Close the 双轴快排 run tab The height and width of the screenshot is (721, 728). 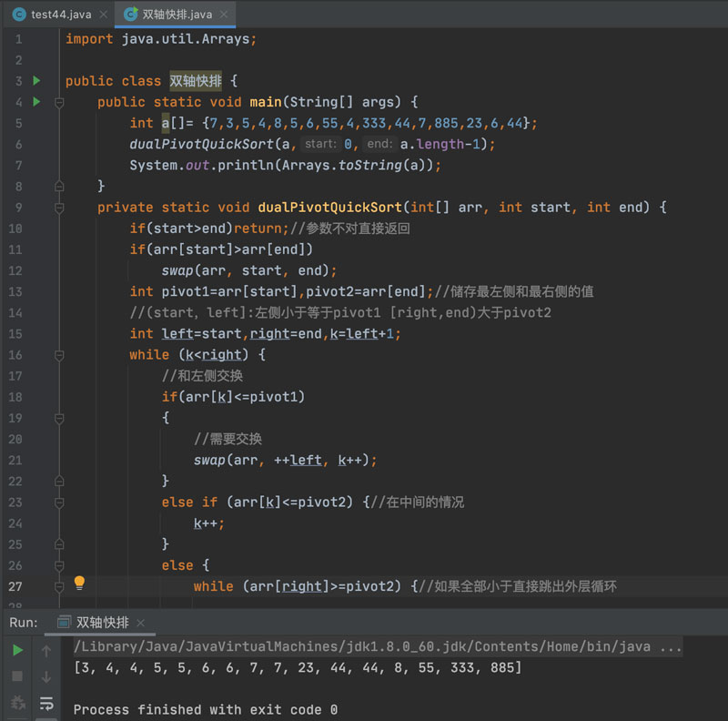[141, 623]
